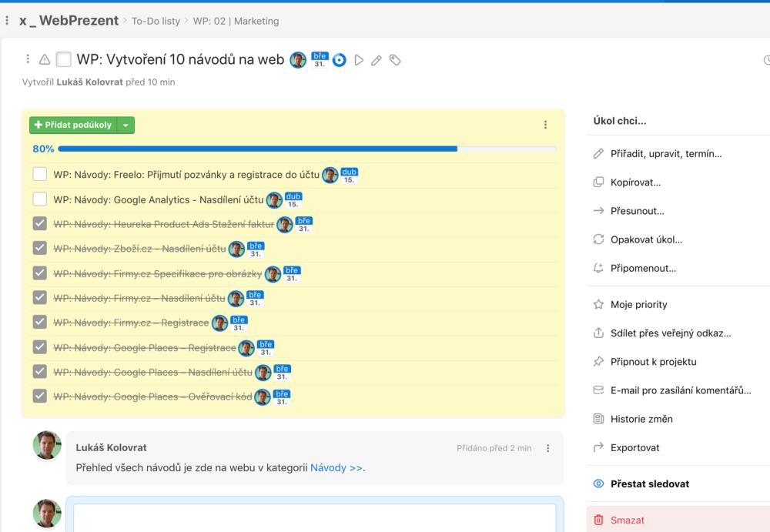This screenshot has width=770, height=532.
Task: Click the bře 31 badge on the Zboží.cz subtask
Action: pyautogui.click(x=256, y=249)
